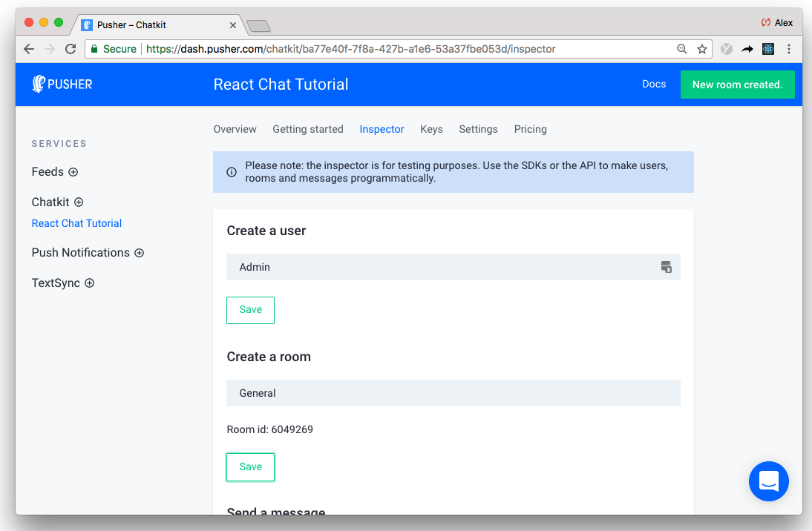Click the Alex profile button in Chrome
This screenshot has width=812, height=531.
(x=777, y=23)
